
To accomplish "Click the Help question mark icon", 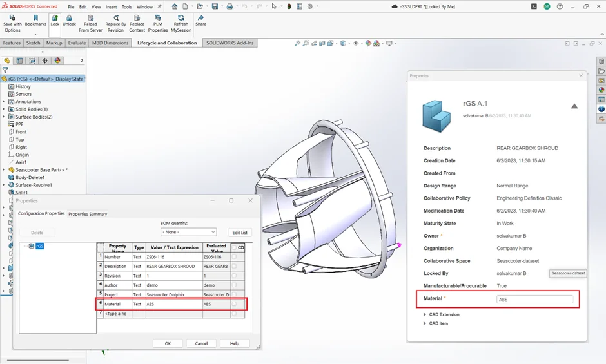I will pyautogui.click(x=560, y=6).
